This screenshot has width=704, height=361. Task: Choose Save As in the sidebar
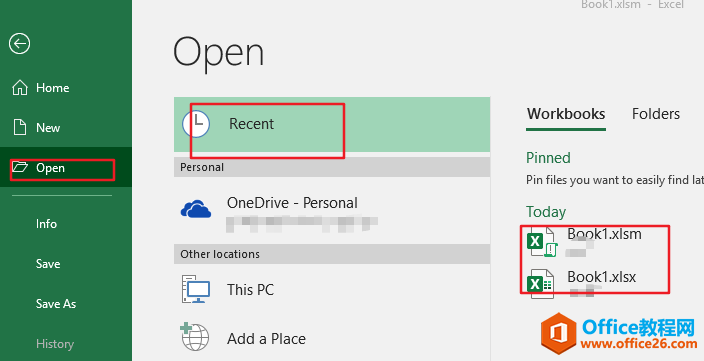pos(56,304)
